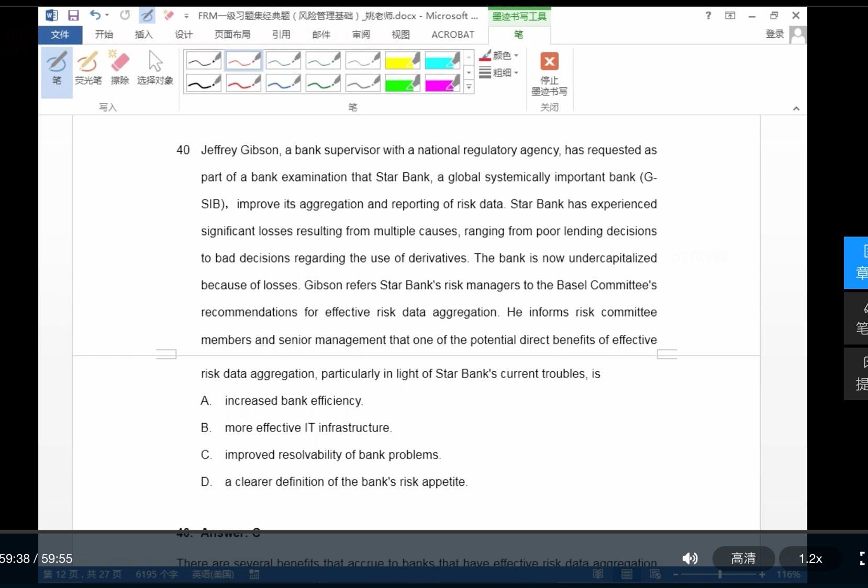Switch to the Review (审阅) tab
Screen dimensions: 868x588
[x=361, y=35]
